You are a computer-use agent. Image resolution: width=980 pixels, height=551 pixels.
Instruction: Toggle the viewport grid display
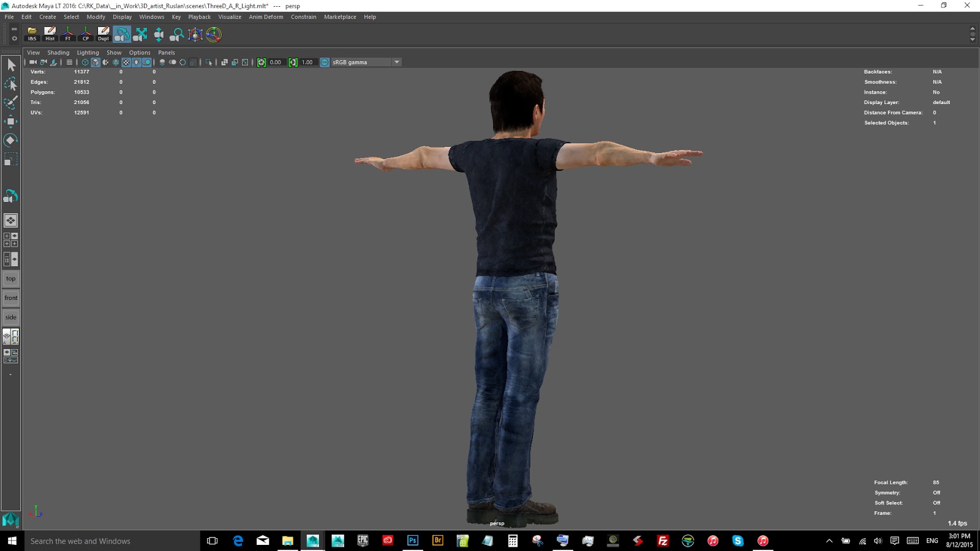[69, 62]
